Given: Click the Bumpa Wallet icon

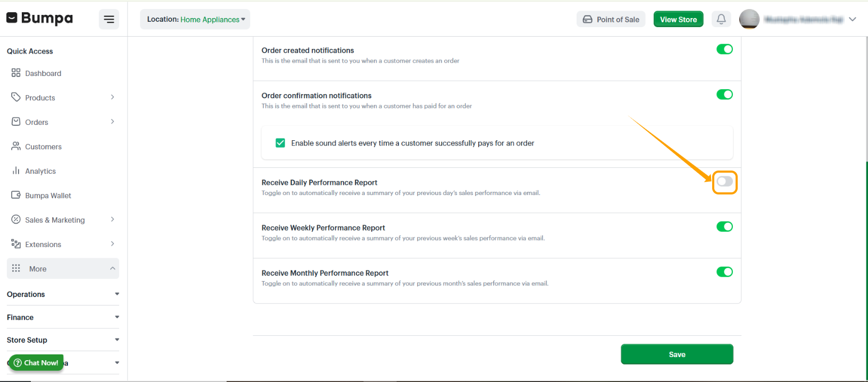Looking at the screenshot, I should coord(16,195).
